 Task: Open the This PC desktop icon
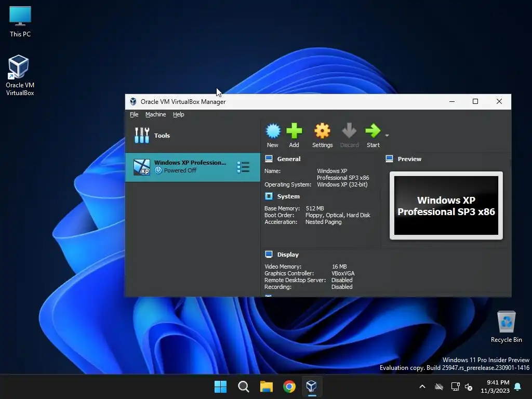click(20, 22)
